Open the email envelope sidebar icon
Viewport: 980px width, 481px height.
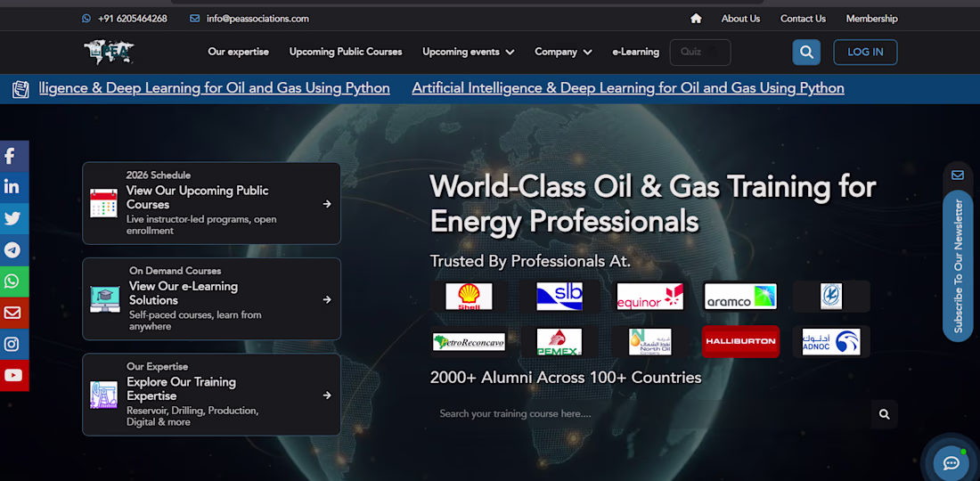coord(12,313)
